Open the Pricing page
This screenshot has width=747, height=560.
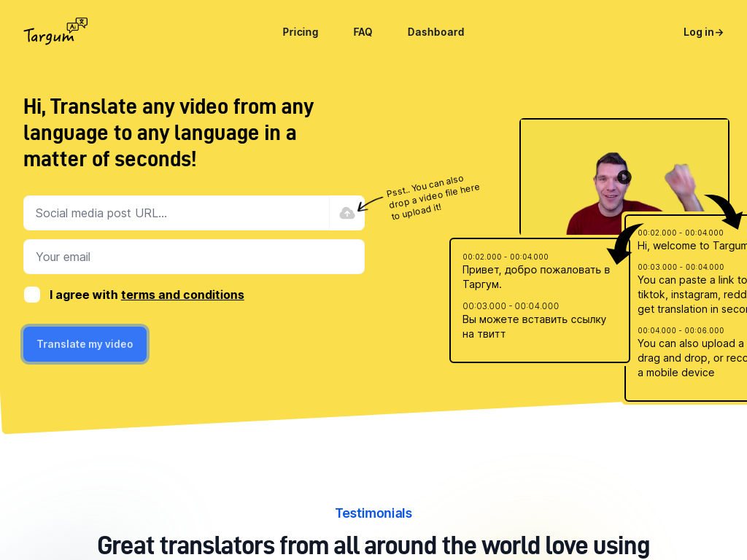(300, 32)
